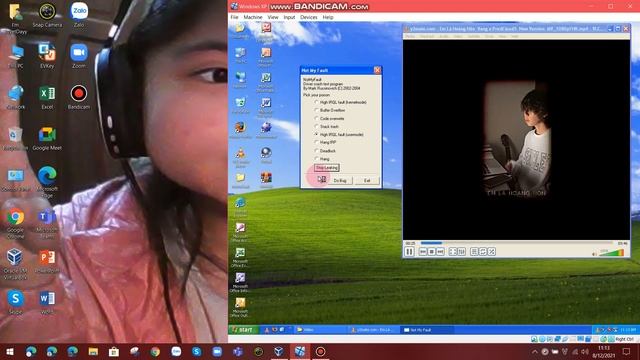Open Snap Camera desktop icon
Screen dimensions: 640x360
tap(47, 16)
